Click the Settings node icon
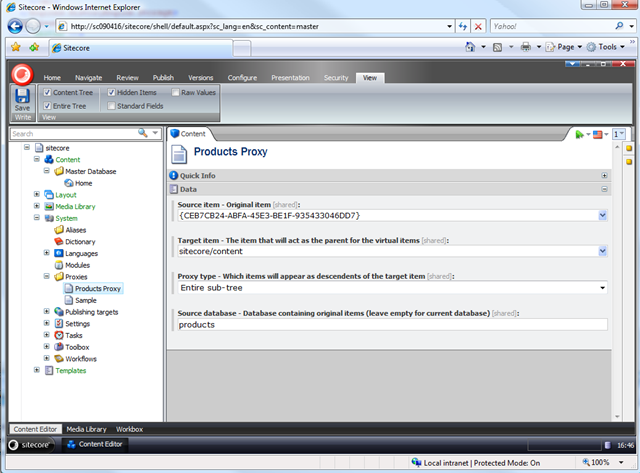Screen dimensions: 640x473 coord(59,324)
